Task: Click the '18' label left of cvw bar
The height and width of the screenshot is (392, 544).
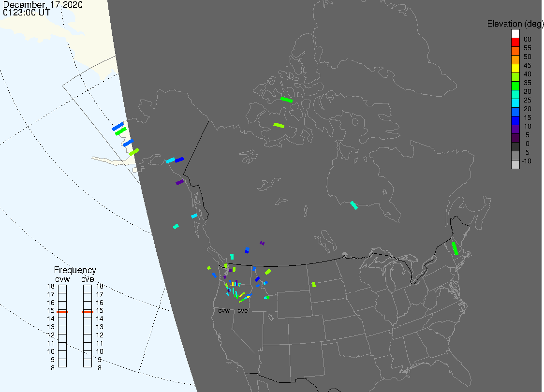Action: tap(51, 286)
